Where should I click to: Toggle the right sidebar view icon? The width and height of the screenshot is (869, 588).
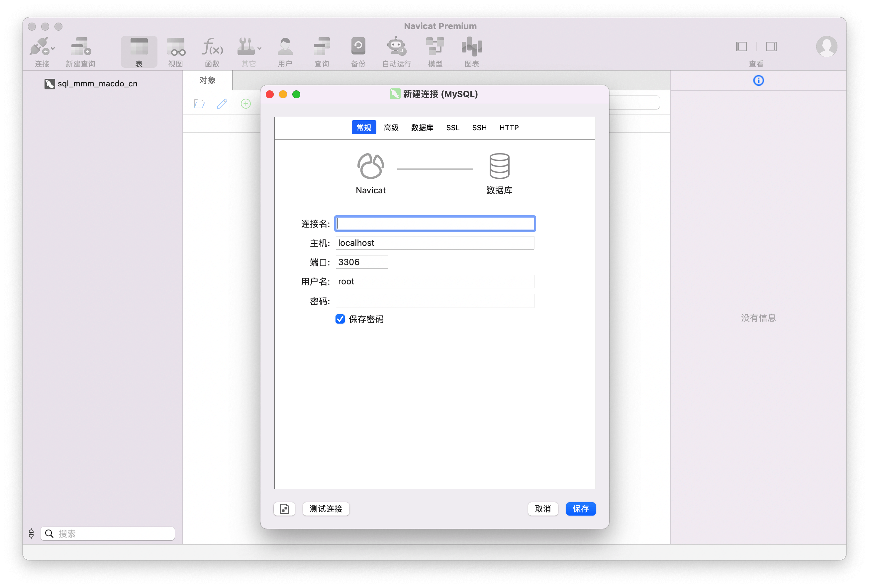(x=771, y=47)
